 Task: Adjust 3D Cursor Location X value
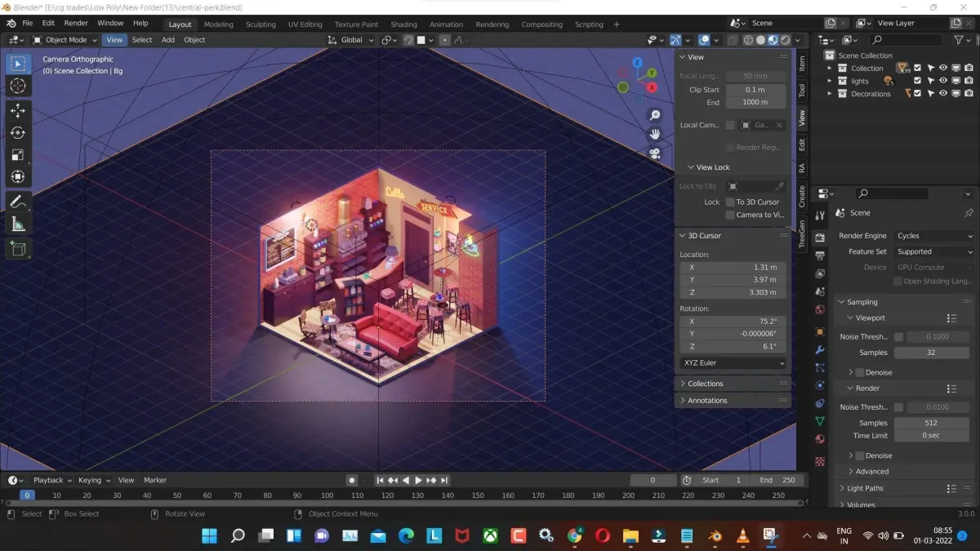tap(733, 267)
